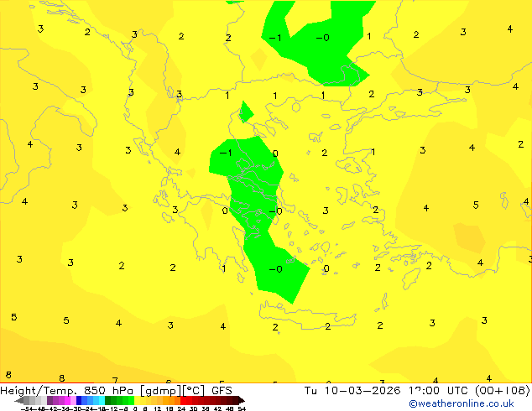Viewport: 532px width, 411px height.
Task: Click the '-1' label in northern Greece green zone
Action: [226, 153]
